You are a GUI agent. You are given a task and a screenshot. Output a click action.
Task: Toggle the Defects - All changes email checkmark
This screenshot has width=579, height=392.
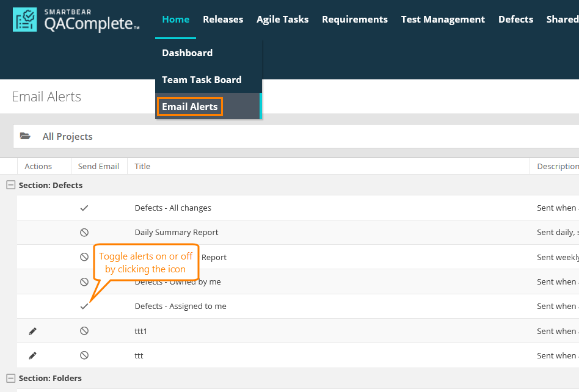click(x=84, y=208)
